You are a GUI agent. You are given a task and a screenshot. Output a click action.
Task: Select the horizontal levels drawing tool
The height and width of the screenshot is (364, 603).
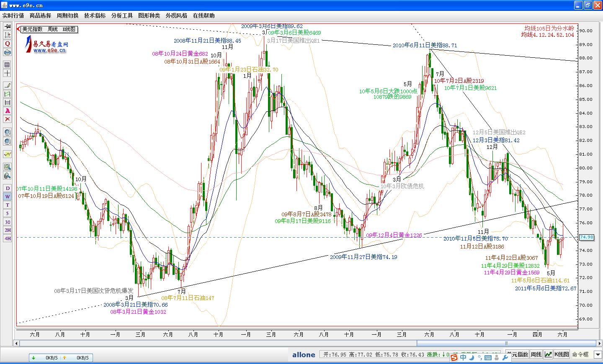[7, 103]
